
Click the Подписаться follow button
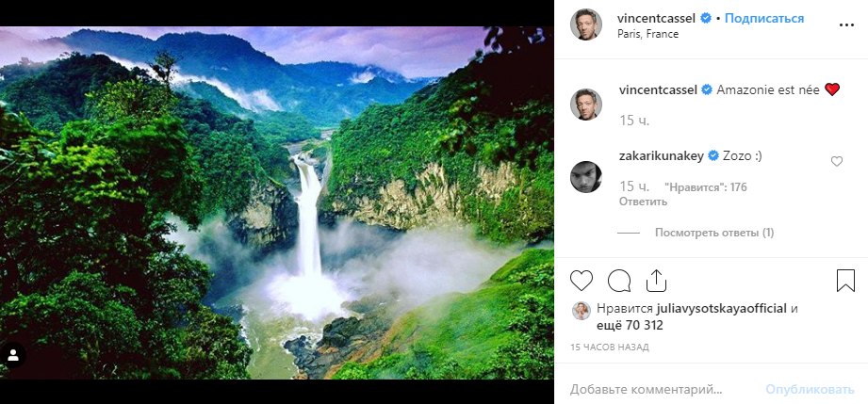764,18
